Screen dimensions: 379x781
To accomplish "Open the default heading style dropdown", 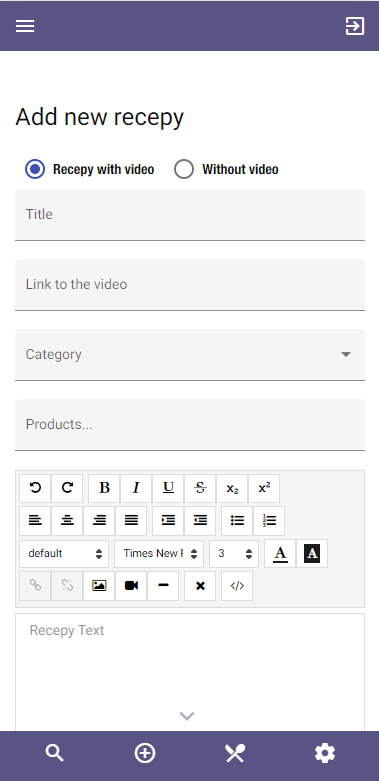I will point(64,553).
